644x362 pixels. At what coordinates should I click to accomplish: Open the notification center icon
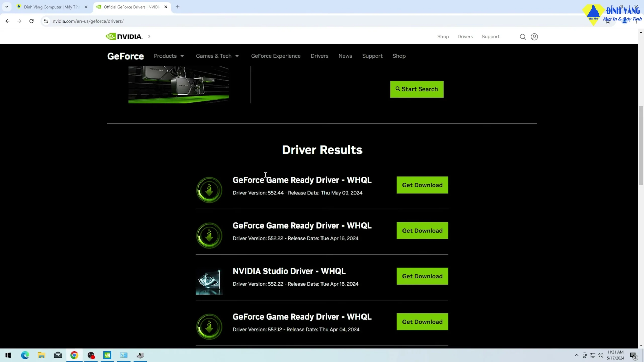point(633,355)
